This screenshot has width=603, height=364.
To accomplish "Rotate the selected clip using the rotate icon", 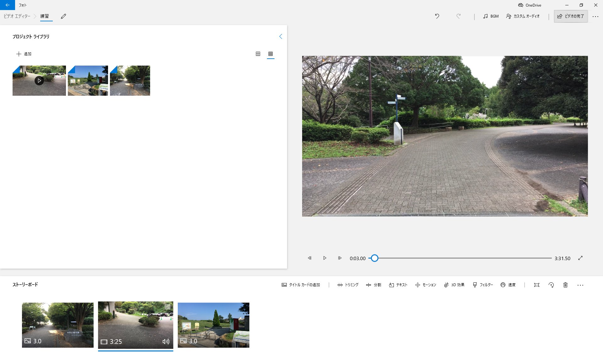I will 551,285.
